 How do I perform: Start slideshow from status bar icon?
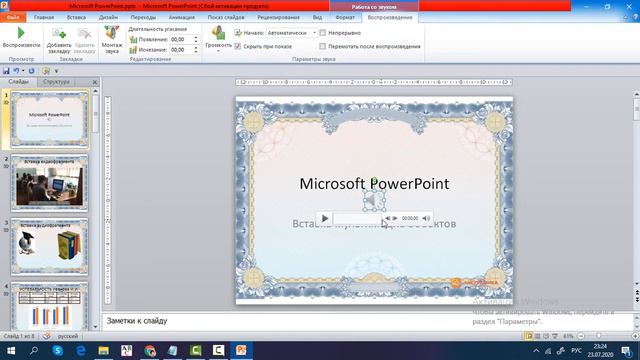(x=555, y=336)
